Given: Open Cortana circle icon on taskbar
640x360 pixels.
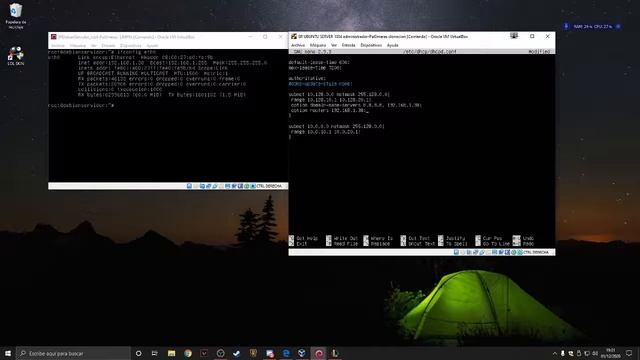Looking at the screenshot, I should (138, 353).
